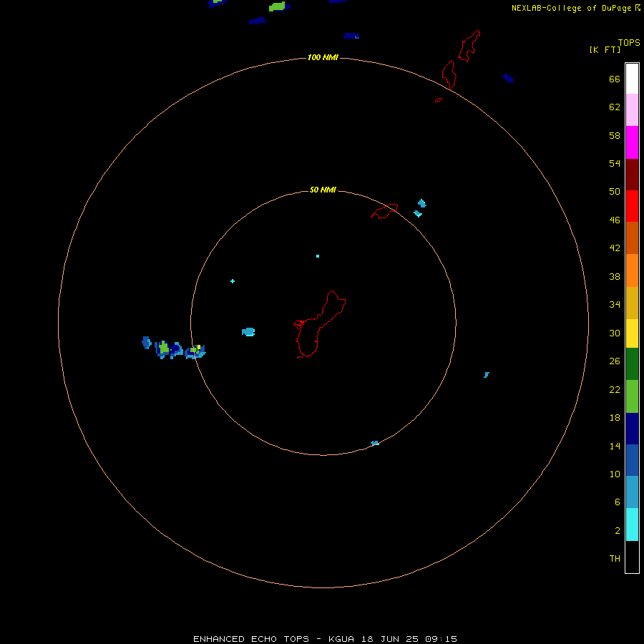Image resolution: width=644 pixels, height=644 pixels.
Task: Select the dark red (maroon) legend swatch
Action: tap(632, 174)
